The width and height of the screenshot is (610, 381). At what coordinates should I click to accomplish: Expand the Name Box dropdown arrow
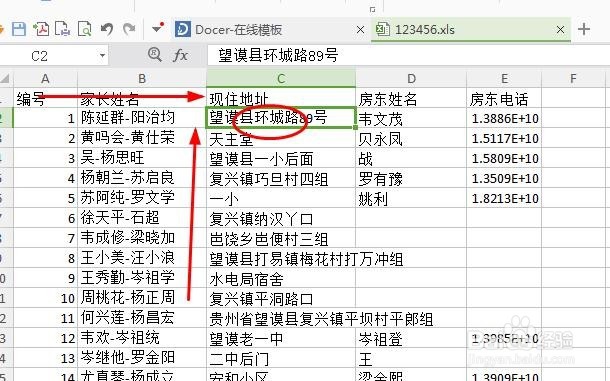pyautogui.click(x=102, y=56)
